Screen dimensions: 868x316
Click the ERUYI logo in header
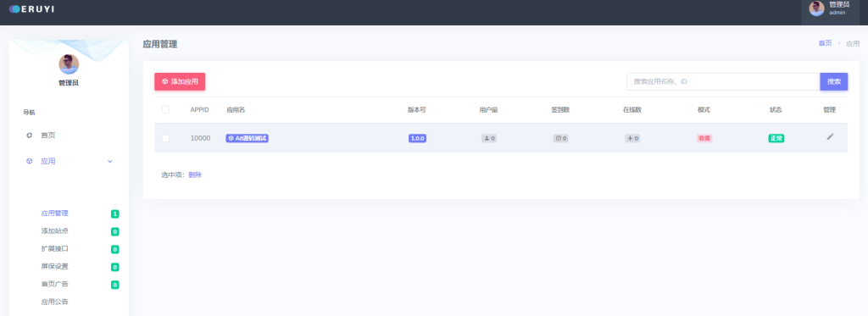click(x=31, y=8)
